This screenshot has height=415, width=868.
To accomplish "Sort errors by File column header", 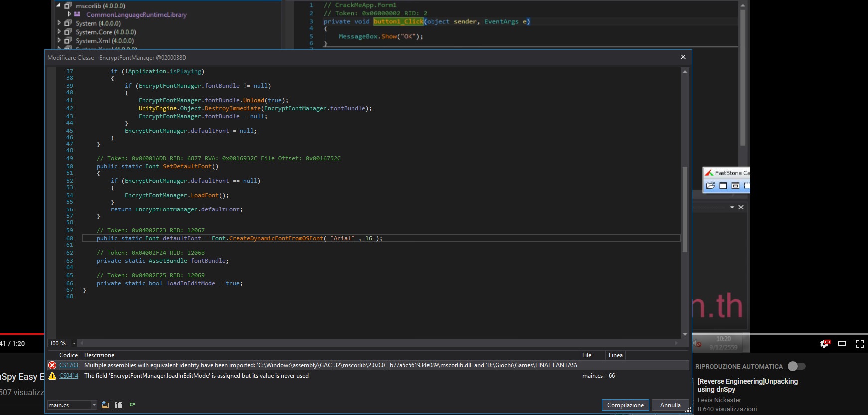I will coord(593,355).
